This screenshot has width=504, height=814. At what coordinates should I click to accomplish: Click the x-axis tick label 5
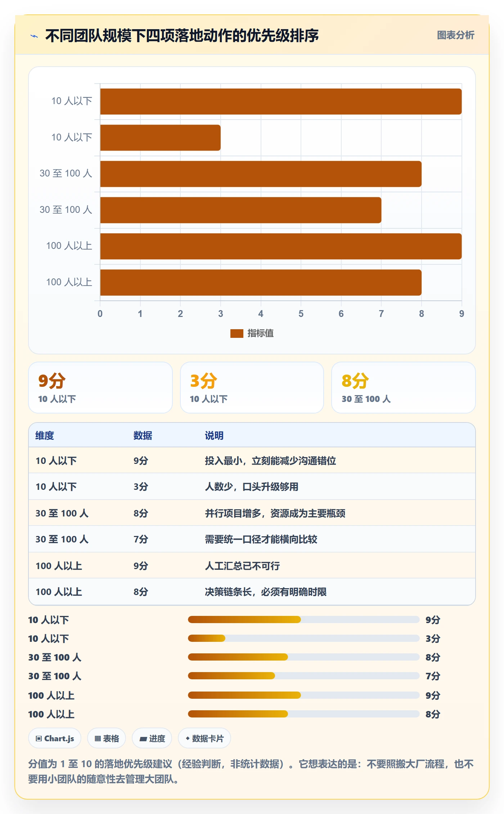(301, 314)
